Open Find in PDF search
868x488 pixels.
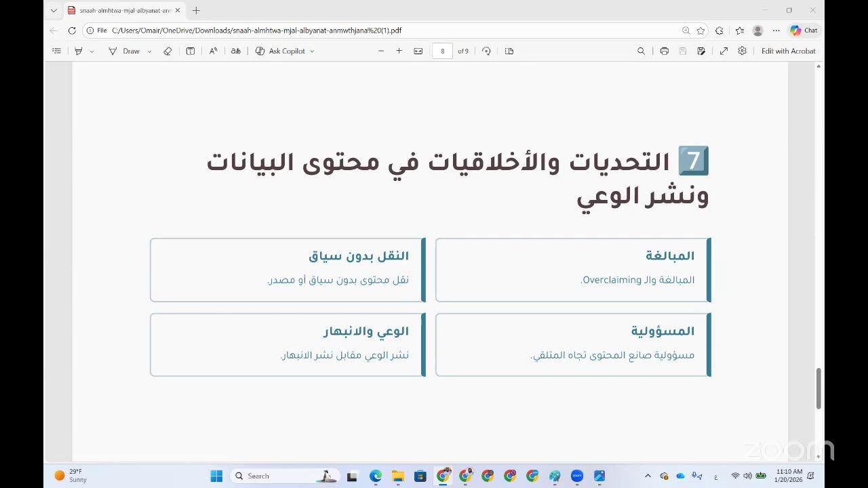(641, 51)
